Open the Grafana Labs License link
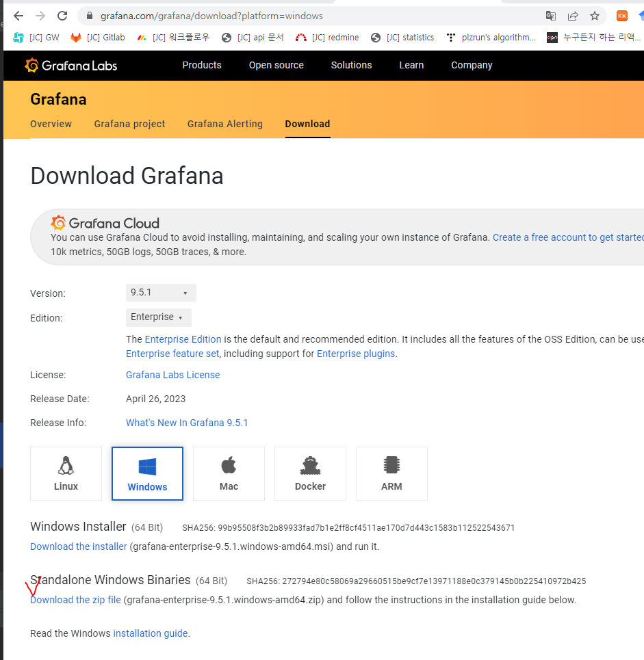 coord(172,375)
